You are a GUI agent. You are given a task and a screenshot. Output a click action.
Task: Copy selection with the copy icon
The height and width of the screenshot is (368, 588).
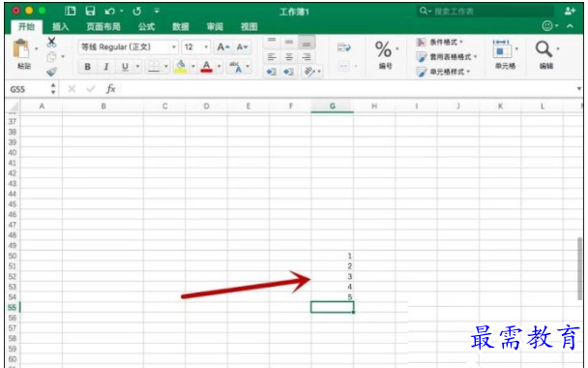coord(51,57)
